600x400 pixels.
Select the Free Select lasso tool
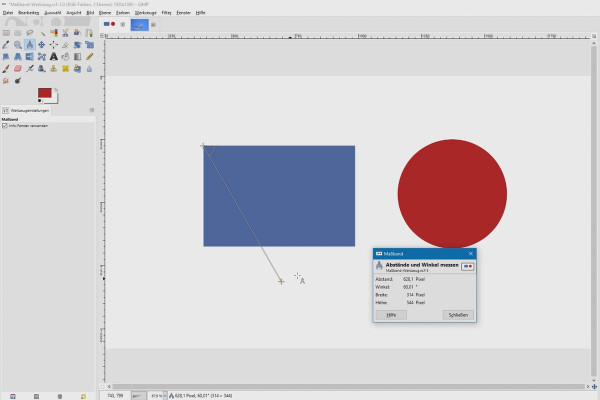[30, 33]
